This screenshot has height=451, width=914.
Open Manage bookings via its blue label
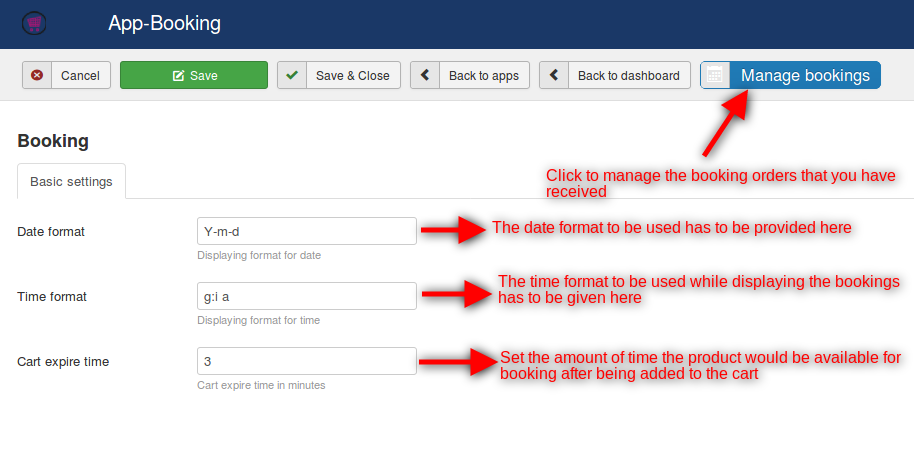pyautogui.click(x=805, y=76)
